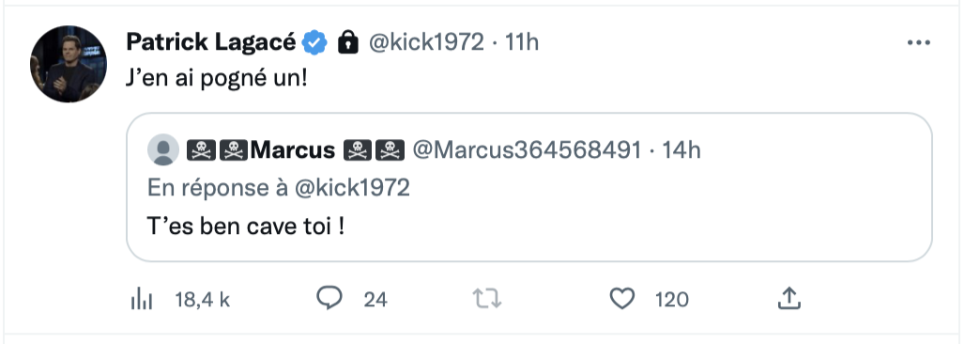Click @kick1972 in 'En réponse à' line

click(352, 188)
